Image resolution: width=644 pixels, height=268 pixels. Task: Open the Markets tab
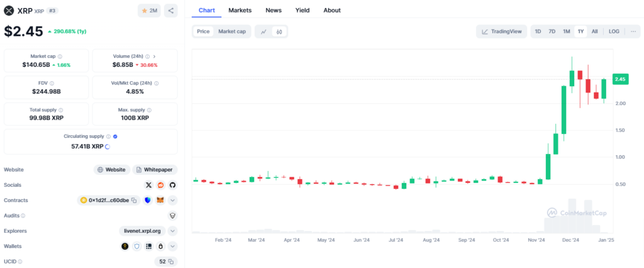(x=240, y=10)
